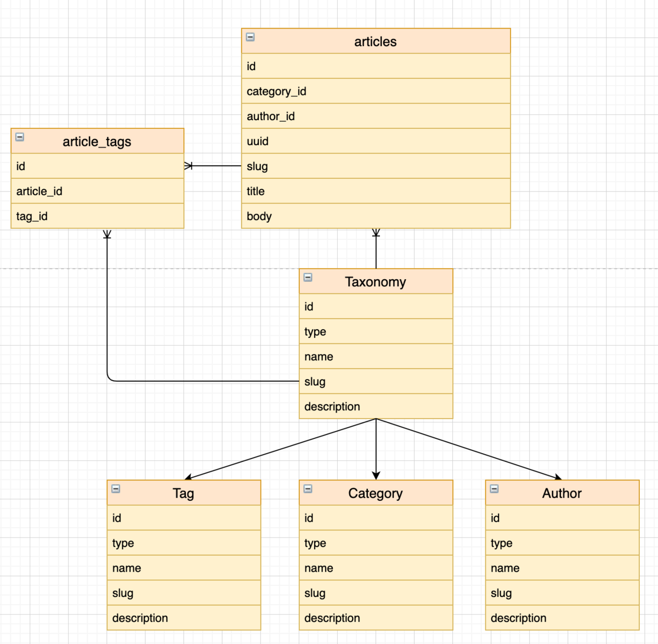Select the author_id row in articles
The height and width of the screenshot is (644, 658).
[376, 116]
